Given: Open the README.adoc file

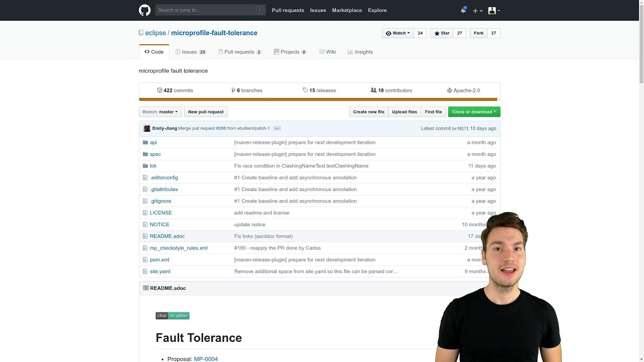Looking at the screenshot, I should [167, 236].
